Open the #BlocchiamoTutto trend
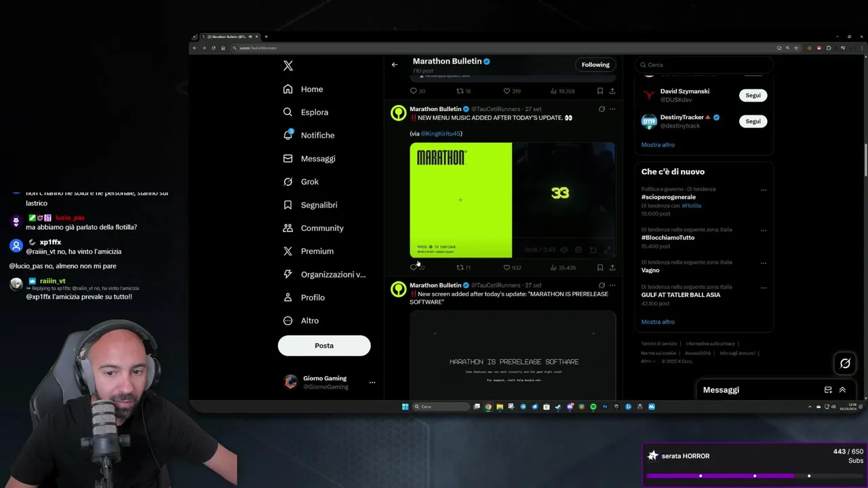Image resolution: width=868 pixels, height=488 pixels. (x=668, y=238)
